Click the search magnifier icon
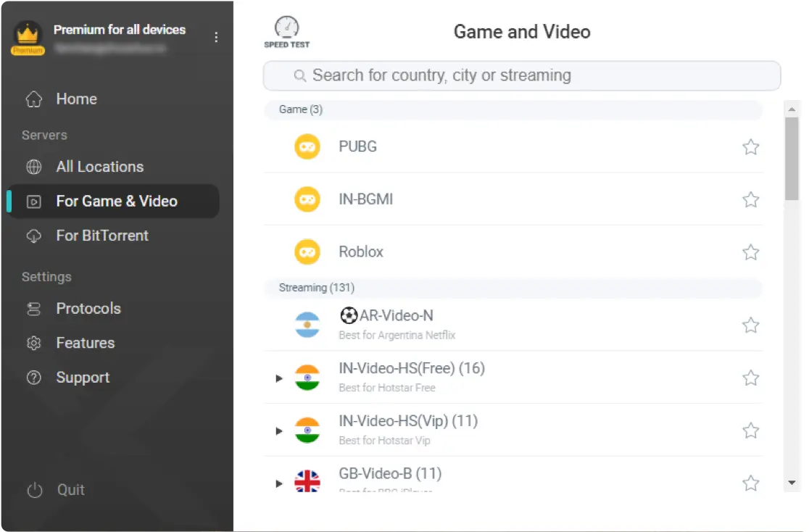This screenshot has width=809, height=532. [300, 76]
